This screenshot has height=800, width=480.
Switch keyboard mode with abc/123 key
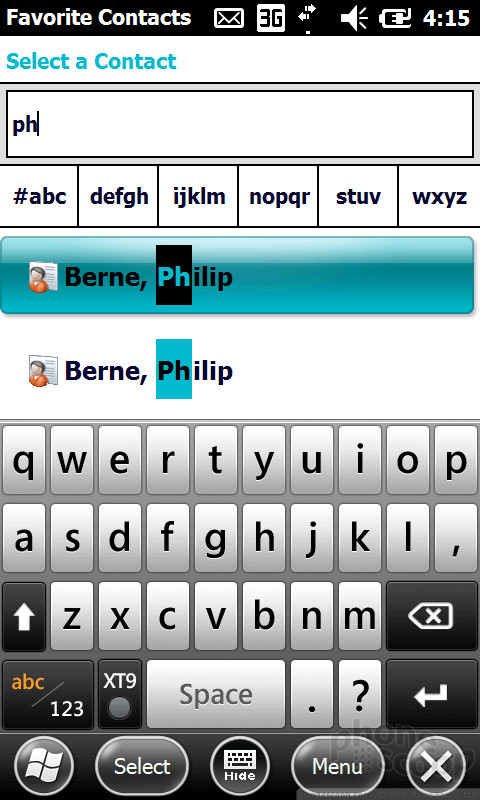point(48,694)
